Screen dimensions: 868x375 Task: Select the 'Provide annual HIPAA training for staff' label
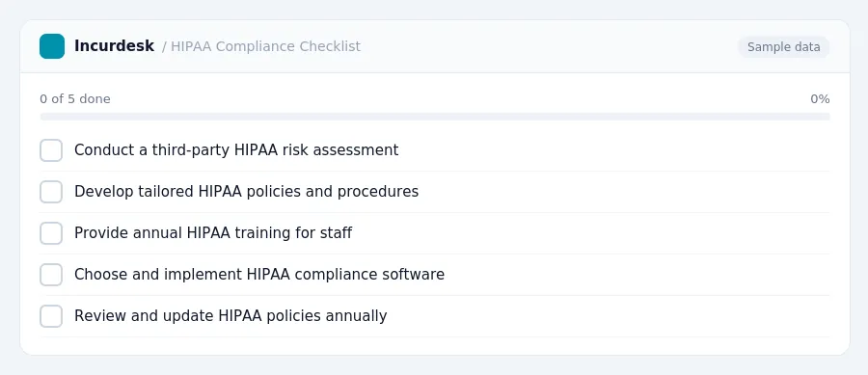(213, 233)
